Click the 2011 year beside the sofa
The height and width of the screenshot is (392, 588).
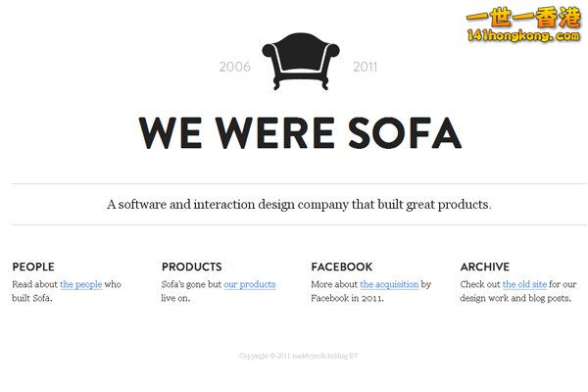click(x=366, y=68)
